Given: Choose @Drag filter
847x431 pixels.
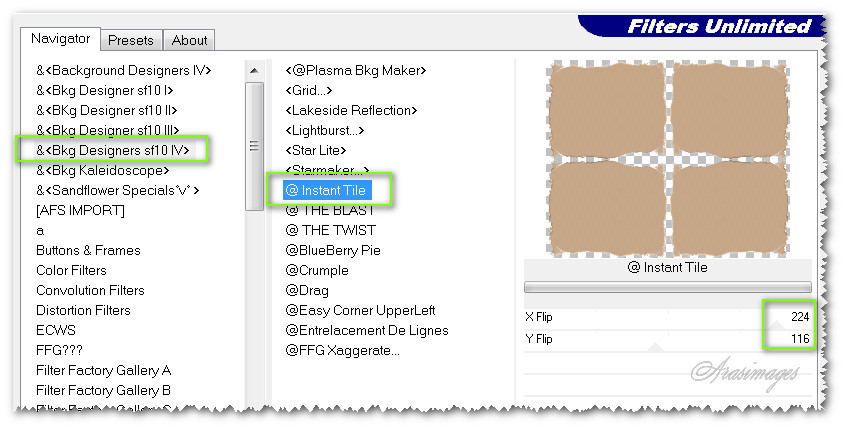Looking at the screenshot, I should point(307,290).
